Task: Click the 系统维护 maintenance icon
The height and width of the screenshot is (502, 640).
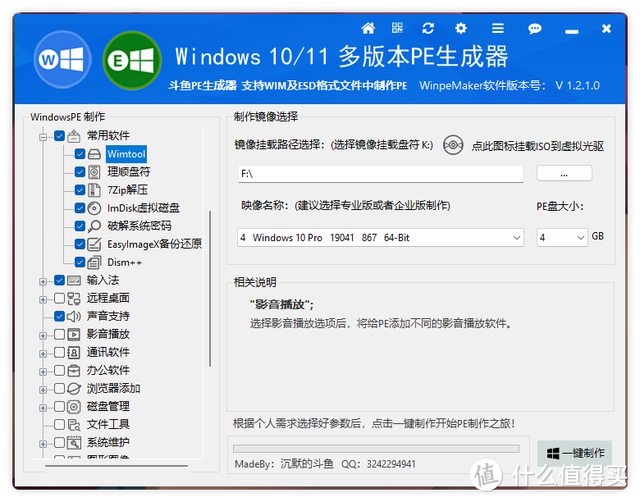Action: (x=74, y=442)
